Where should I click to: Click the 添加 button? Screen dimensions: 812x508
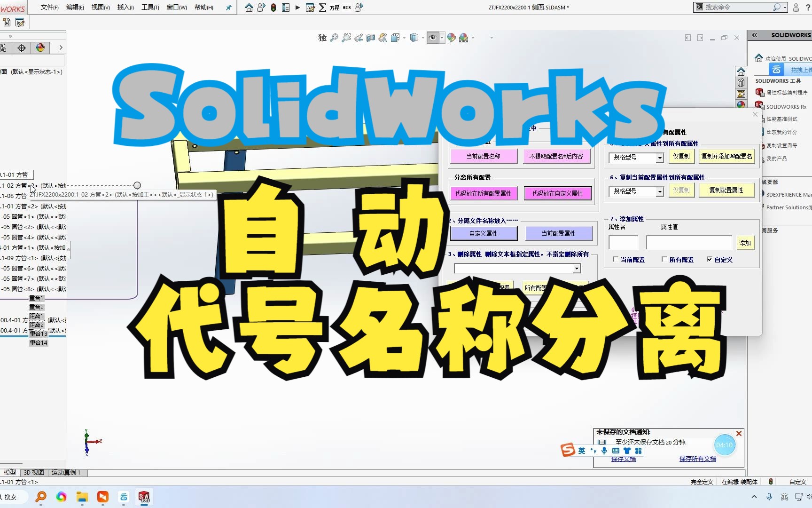coord(745,243)
